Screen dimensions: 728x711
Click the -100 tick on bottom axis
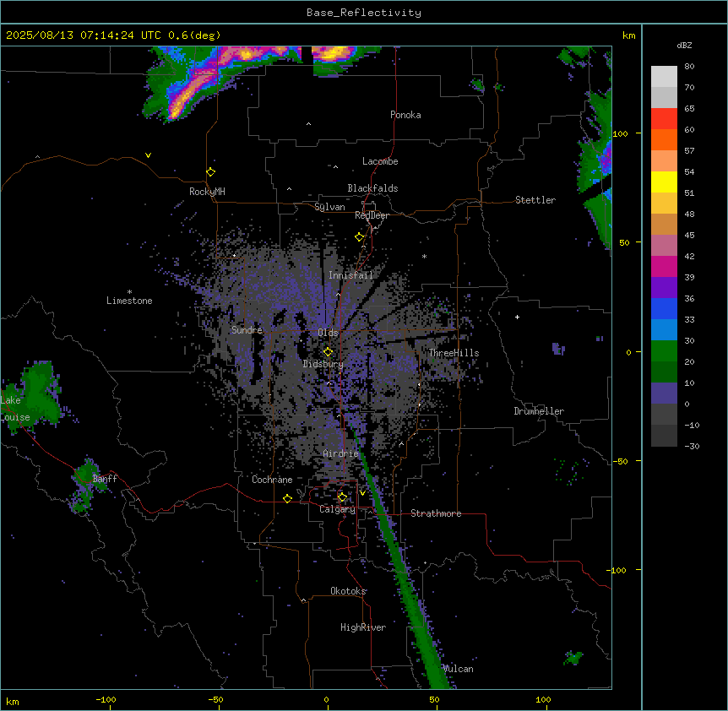click(x=106, y=699)
